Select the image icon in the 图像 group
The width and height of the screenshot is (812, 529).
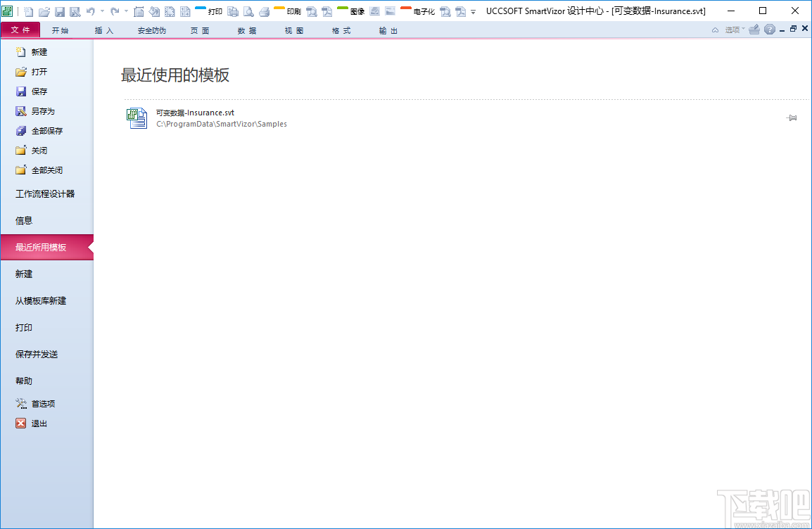pos(374,11)
